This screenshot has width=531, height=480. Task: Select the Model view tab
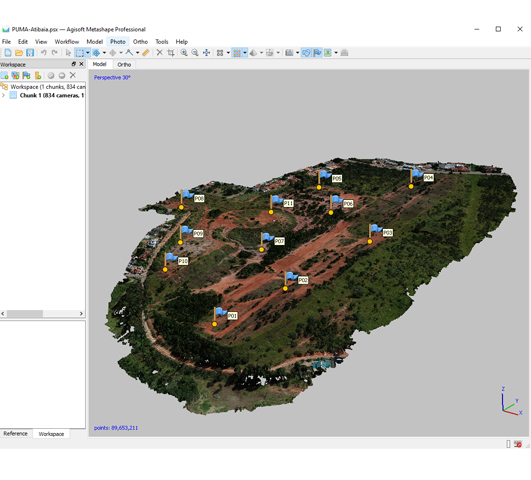tap(100, 64)
